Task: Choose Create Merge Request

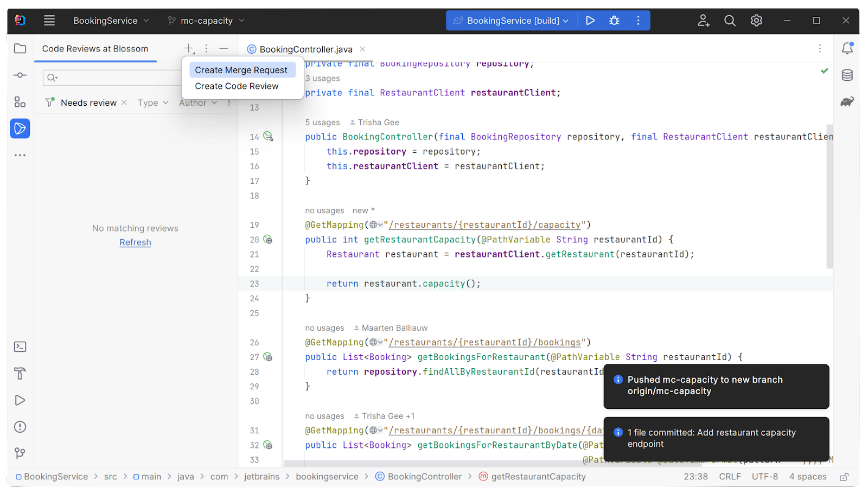Action: [242, 70]
